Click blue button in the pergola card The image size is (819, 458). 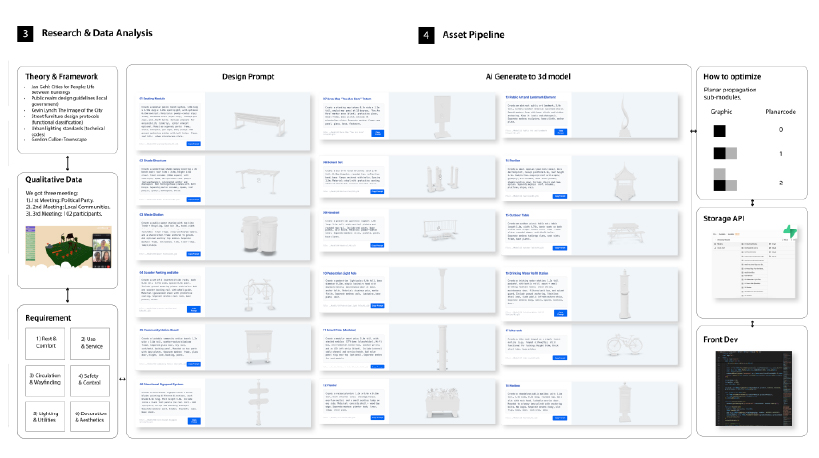click(x=193, y=199)
